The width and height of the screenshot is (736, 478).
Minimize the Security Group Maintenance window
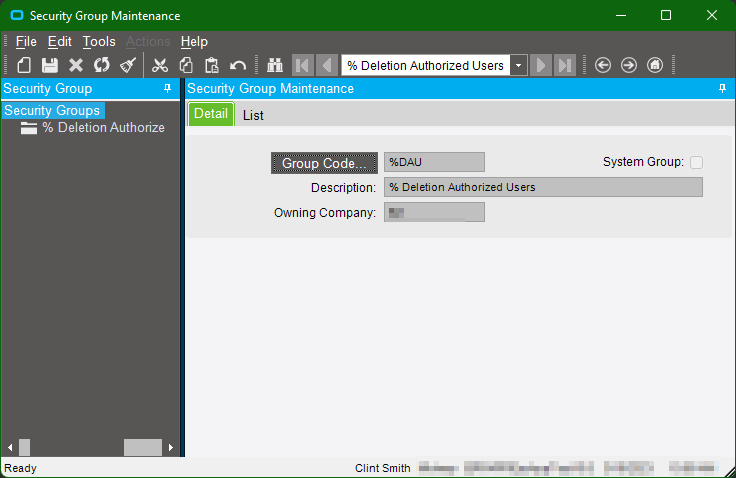click(x=621, y=15)
